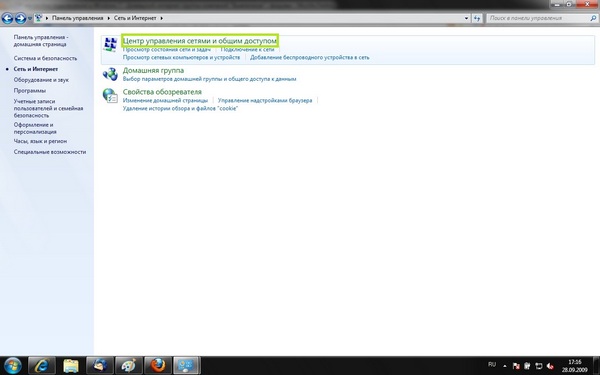The image size is (600, 375).
Task: Click 'Выбор параметров домашней группы и общего доступа к данным'
Action: tap(209, 79)
